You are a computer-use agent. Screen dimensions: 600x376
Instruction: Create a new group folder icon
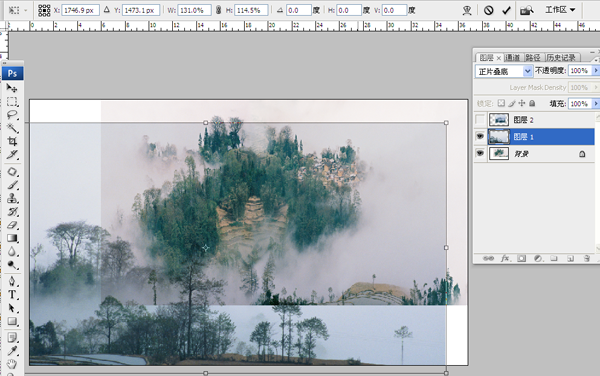click(554, 259)
